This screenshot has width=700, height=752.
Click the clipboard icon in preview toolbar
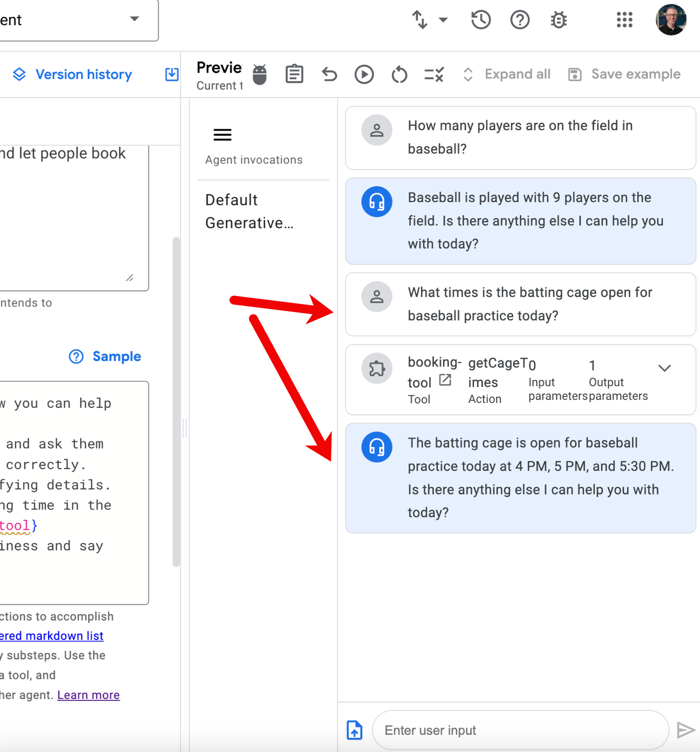[294, 74]
